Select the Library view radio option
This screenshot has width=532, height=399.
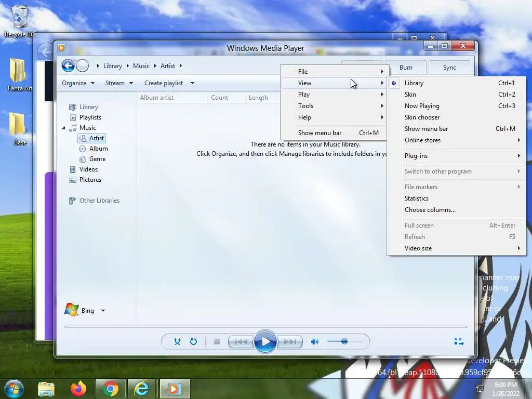(456, 83)
